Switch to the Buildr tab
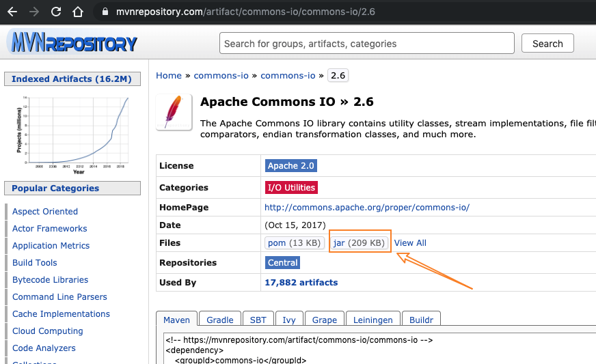 tap(421, 320)
